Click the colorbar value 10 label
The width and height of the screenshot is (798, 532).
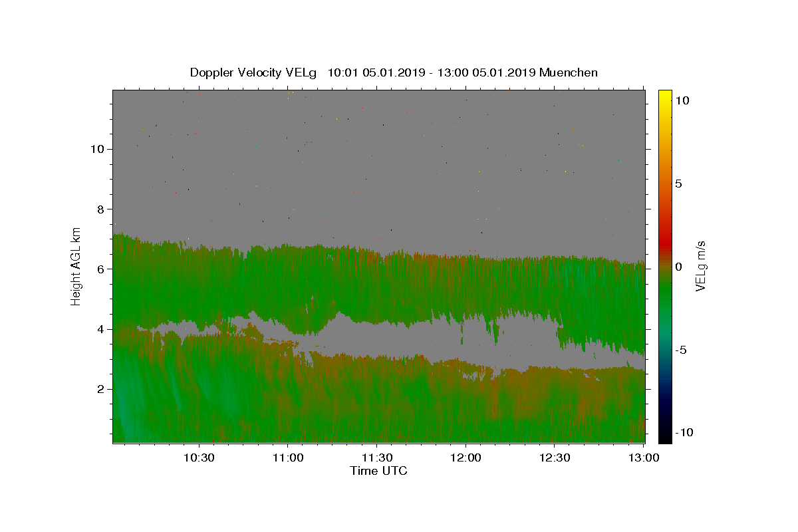click(x=682, y=100)
